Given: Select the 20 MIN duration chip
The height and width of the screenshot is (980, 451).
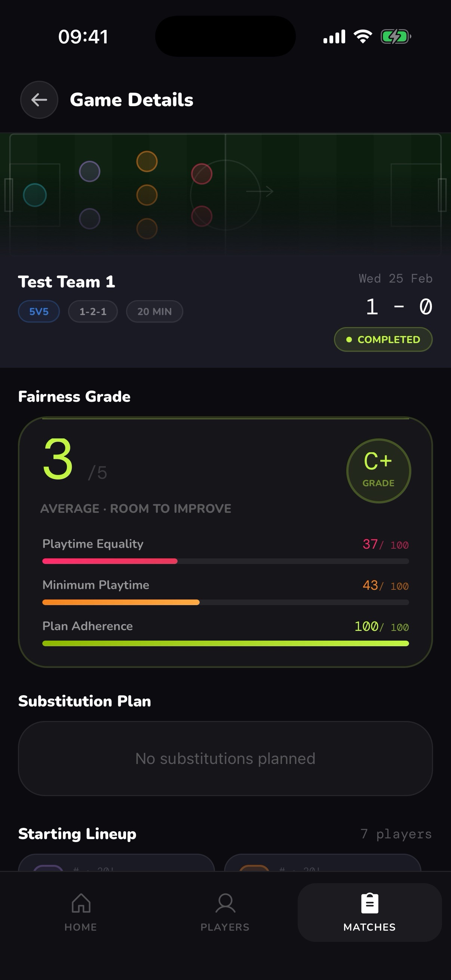Looking at the screenshot, I should (x=154, y=311).
